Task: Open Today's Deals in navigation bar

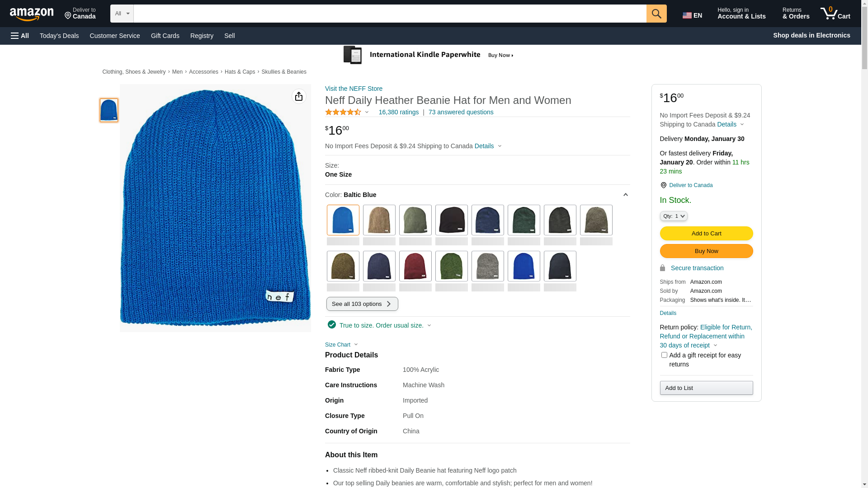Action: coord(59,36)
